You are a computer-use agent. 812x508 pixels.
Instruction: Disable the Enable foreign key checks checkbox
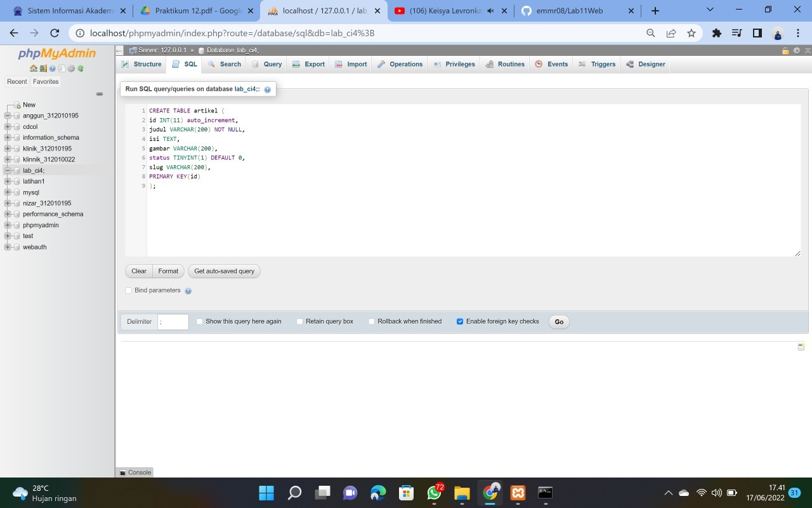460,321
